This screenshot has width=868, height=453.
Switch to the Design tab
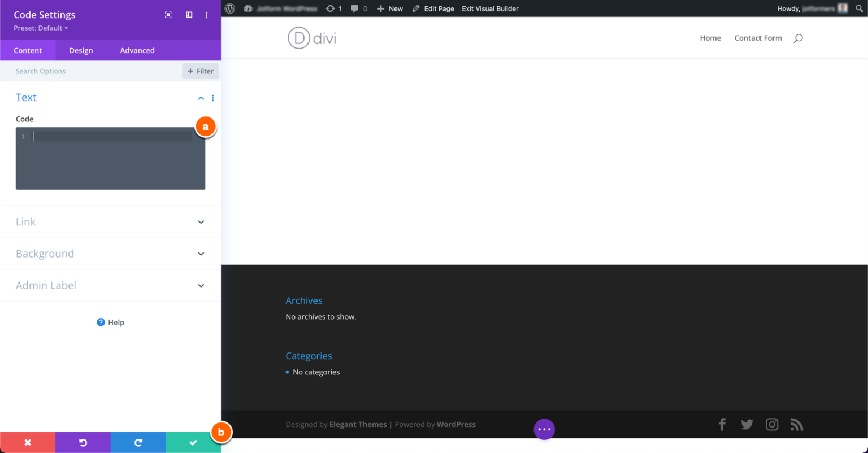click(80, 50)
